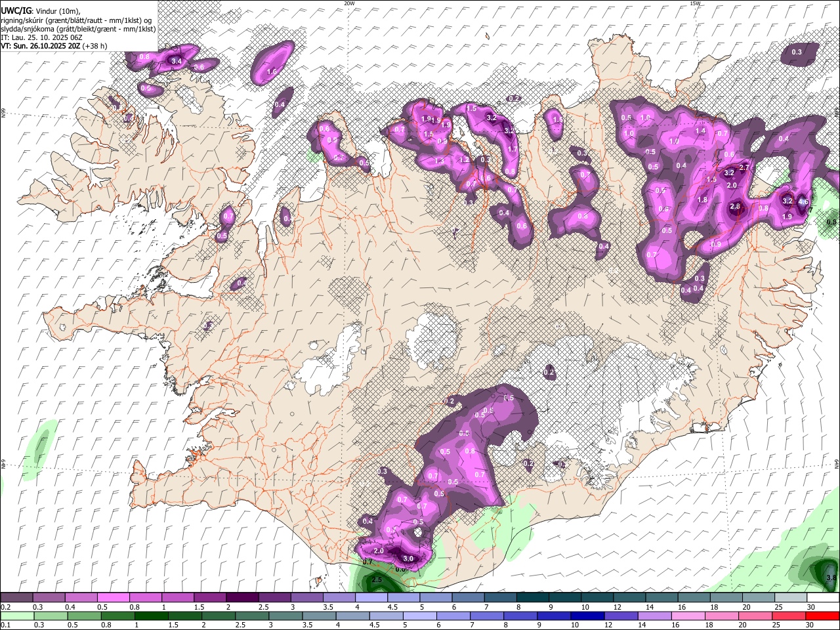Select the green "2.5" rain value off south coast
The height and width of the screenshot is (630, 840).
click(x=377, y=580)
